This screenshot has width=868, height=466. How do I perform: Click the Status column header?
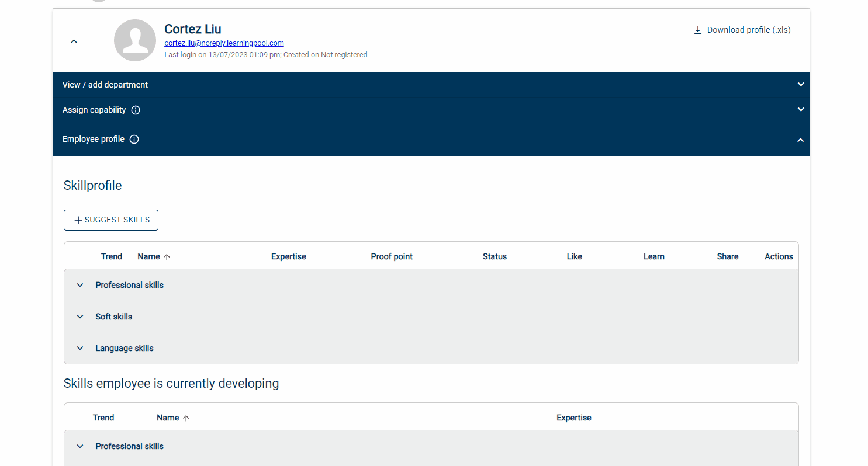(x=494, y=257)
